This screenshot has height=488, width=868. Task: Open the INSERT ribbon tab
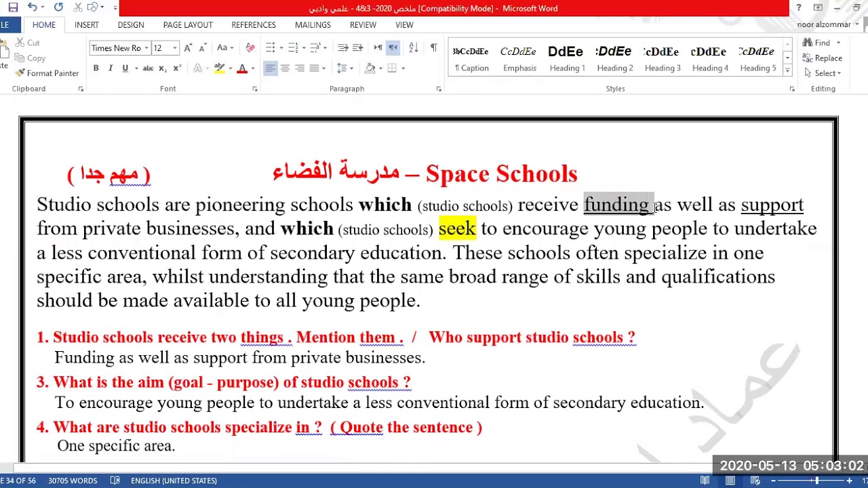[x=87, y=25]
